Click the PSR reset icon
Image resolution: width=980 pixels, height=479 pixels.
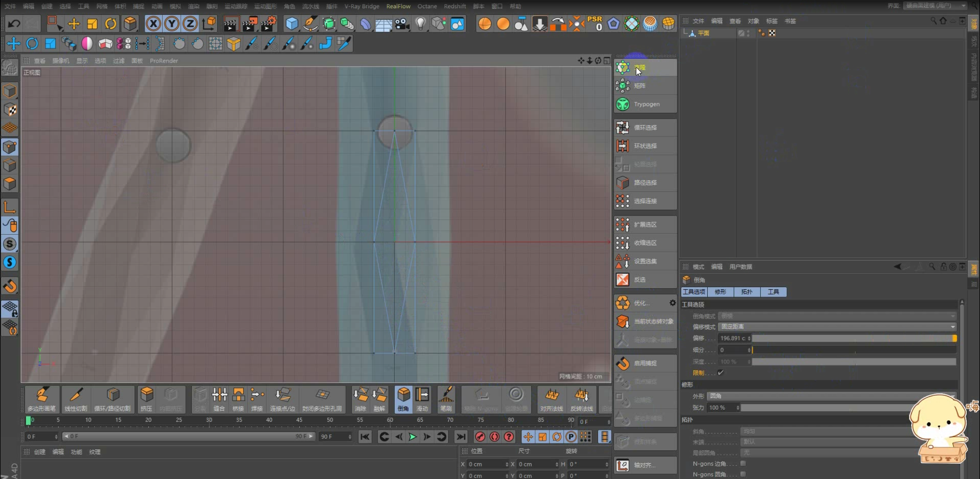point(595,24)
